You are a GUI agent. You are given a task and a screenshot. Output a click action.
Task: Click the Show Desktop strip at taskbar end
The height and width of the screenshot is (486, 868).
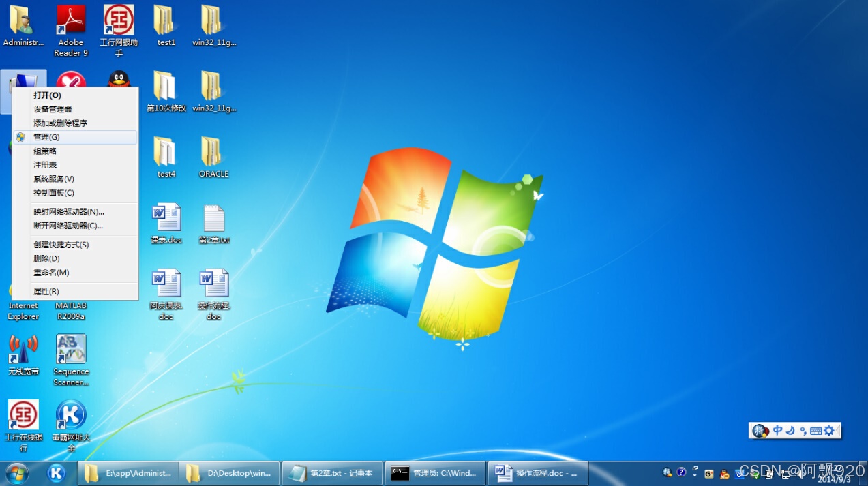(865, 473)
